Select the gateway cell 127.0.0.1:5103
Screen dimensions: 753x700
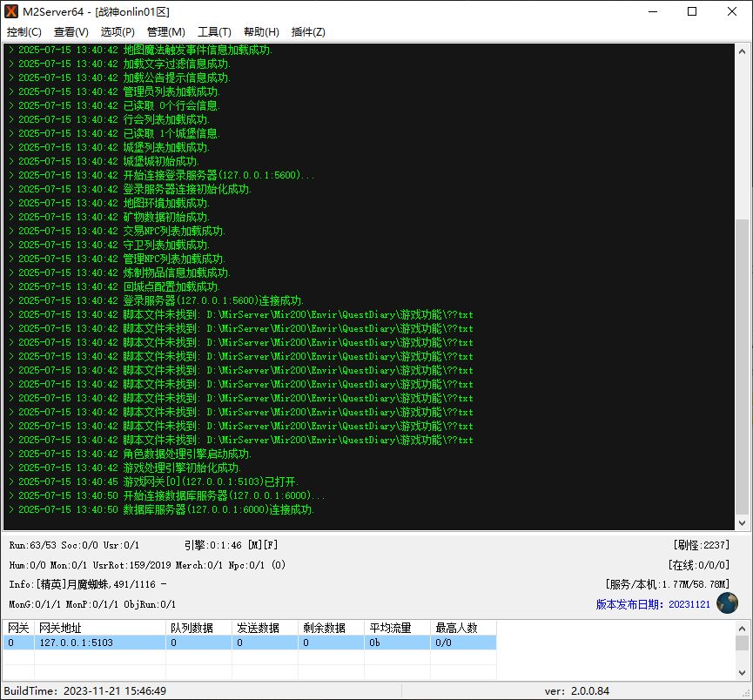point(100,643)
